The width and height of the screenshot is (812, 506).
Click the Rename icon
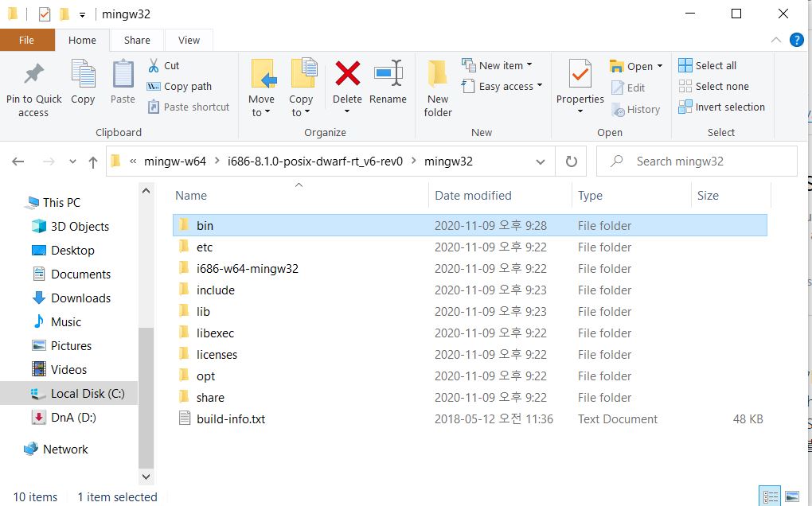tap(388, 73)
